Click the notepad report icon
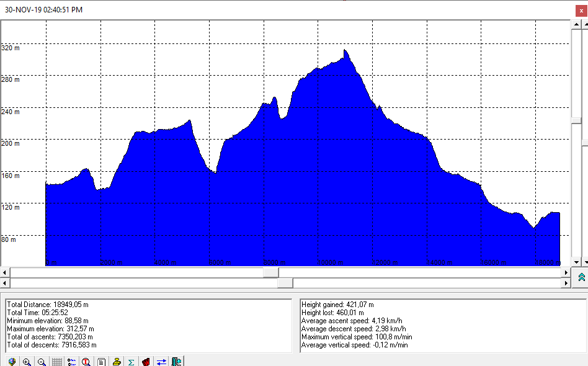Screen dimensions: 588x366 point(101,362)
